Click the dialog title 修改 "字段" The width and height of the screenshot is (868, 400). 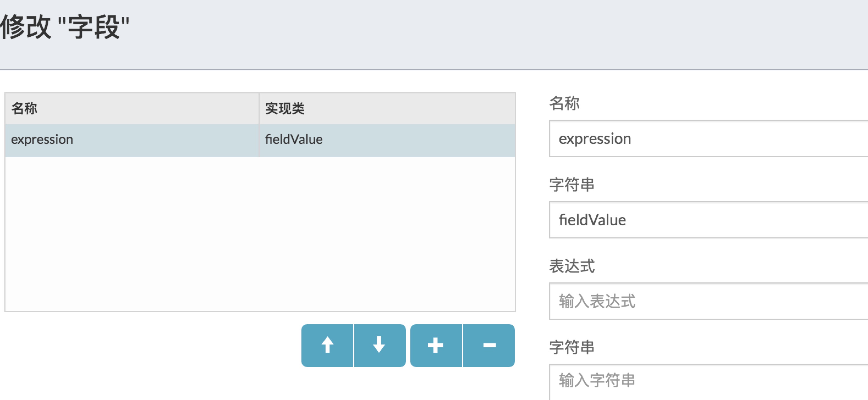(x=64, y=24)
